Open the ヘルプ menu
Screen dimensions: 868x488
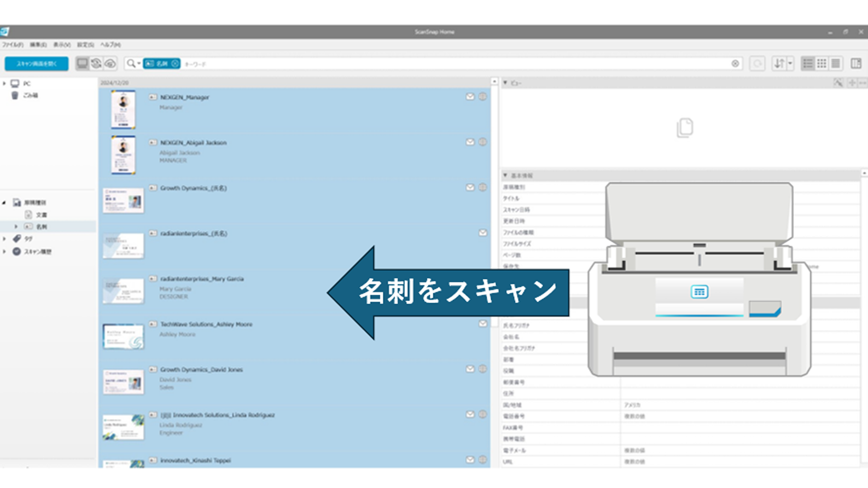point(110,45)
